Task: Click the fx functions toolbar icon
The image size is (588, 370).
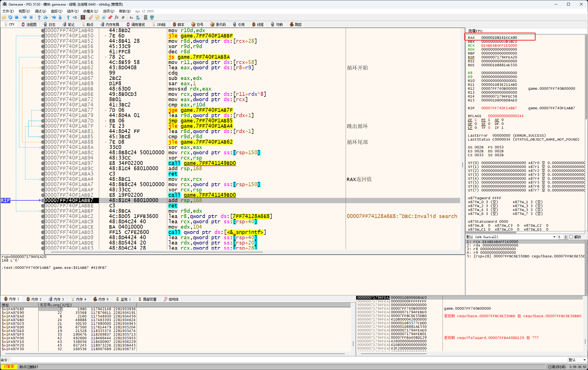Action: [x=116, y=17]
